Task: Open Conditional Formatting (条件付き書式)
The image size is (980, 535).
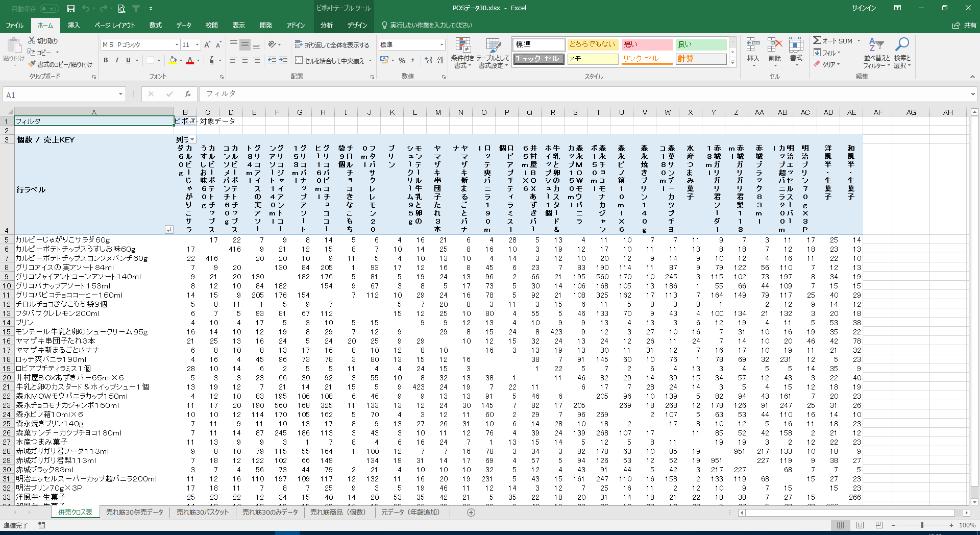Action: click(x=462, y=53)
